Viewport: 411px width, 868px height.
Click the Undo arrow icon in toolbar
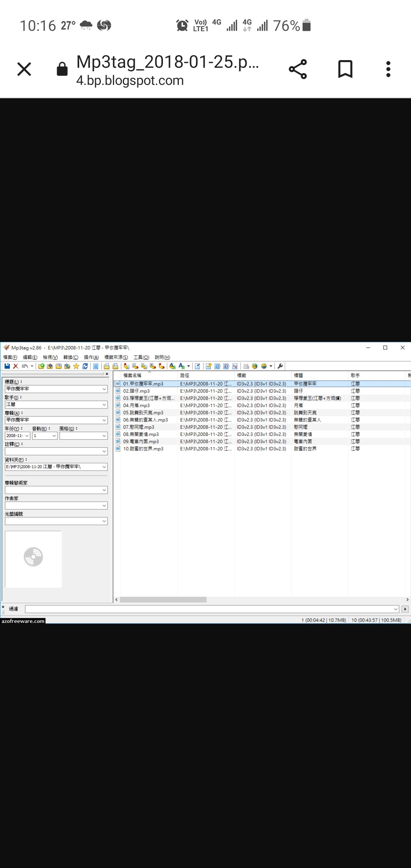click(x=25, y=366)
